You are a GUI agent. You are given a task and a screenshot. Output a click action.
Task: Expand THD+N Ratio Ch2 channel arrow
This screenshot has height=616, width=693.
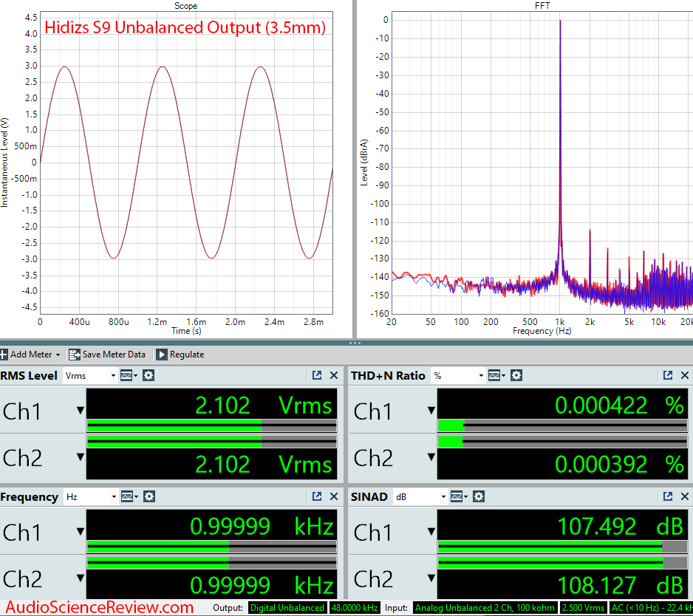click(431, 457)
